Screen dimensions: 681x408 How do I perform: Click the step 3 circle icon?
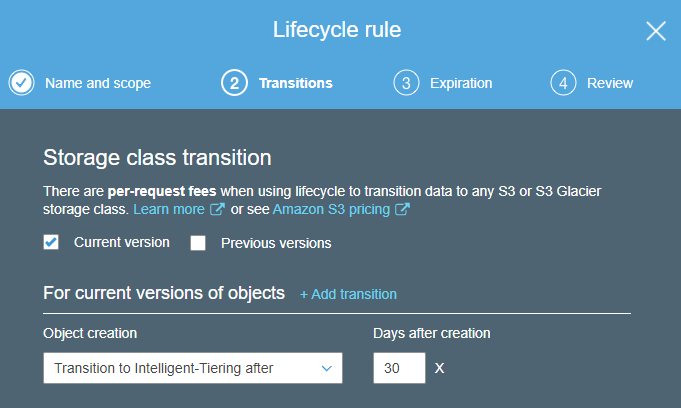[406, 83]
